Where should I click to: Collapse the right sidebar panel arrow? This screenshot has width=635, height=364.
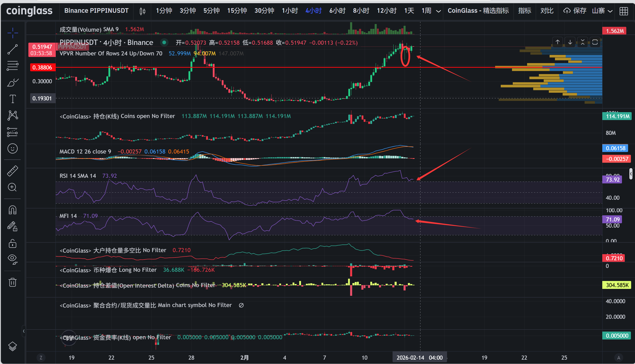coord(631,174)
